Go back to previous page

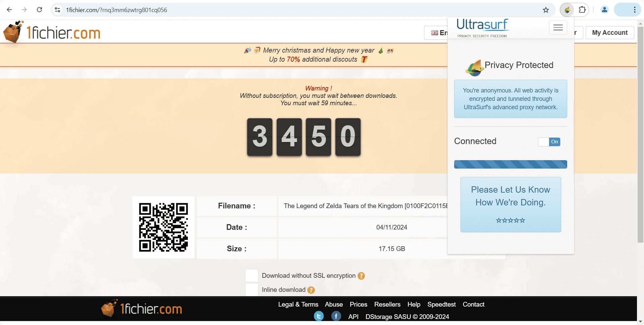[9, 10]
